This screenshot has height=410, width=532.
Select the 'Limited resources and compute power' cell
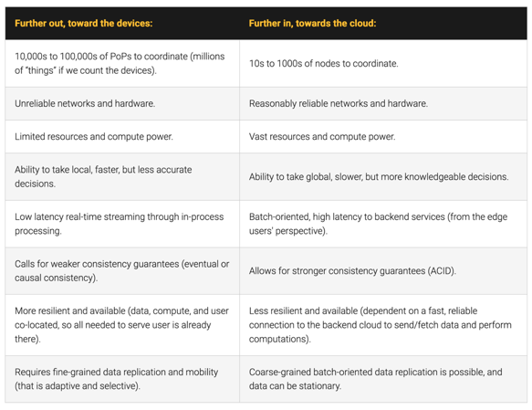(x=122, y=136)
